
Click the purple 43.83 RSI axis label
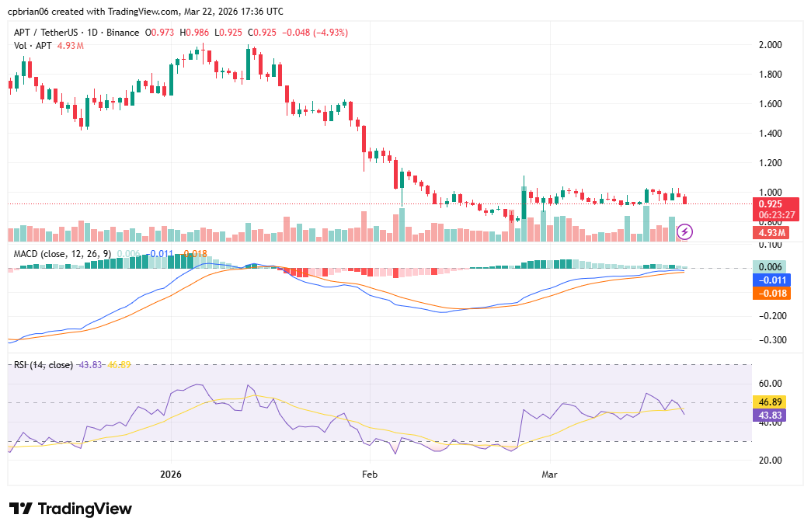click(771, 416)
